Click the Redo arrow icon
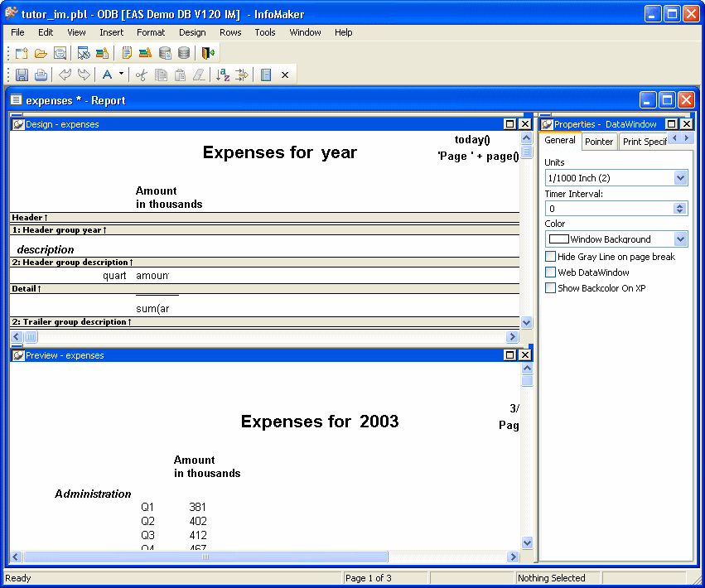The width and height of the screenshot is (705, 588). tap(84, 75)
